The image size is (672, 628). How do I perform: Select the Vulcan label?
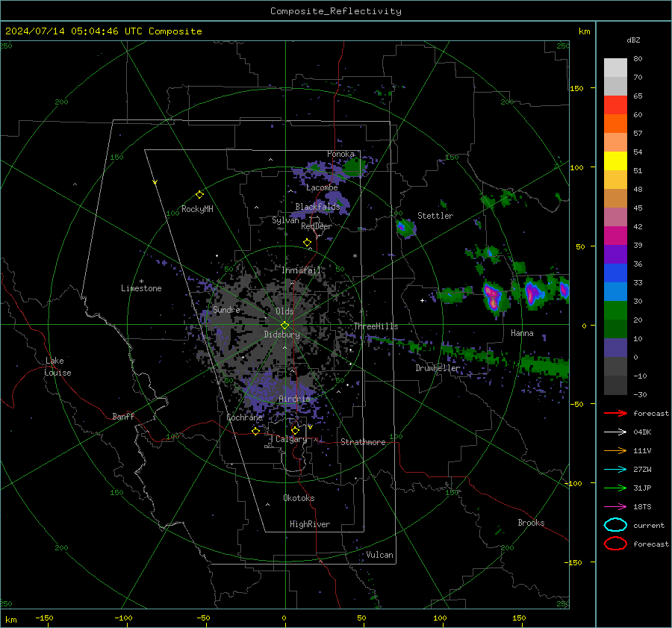tap(379, 555)
